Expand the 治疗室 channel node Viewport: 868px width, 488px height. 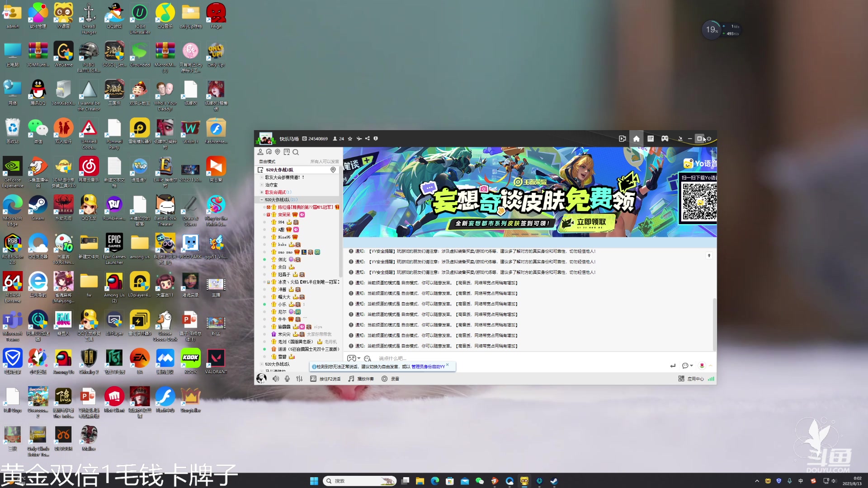pyautogui.click(x=261, y=185)
